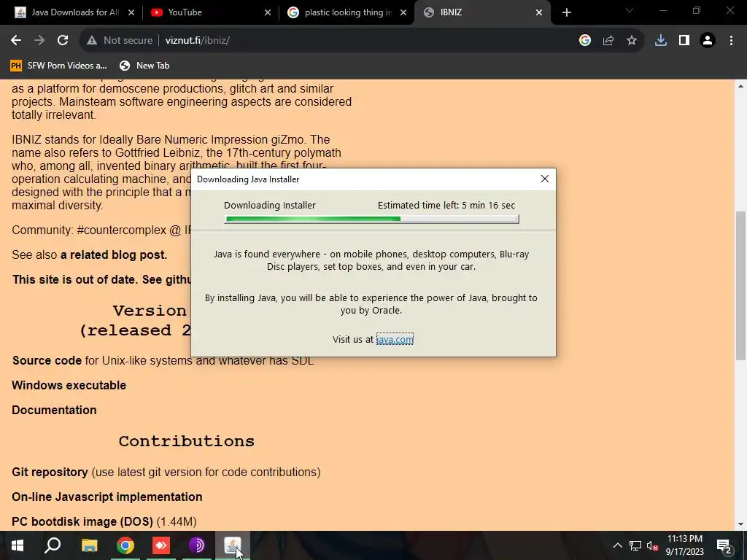Close the Downloading Java Installer dialog

click(544, 179)
